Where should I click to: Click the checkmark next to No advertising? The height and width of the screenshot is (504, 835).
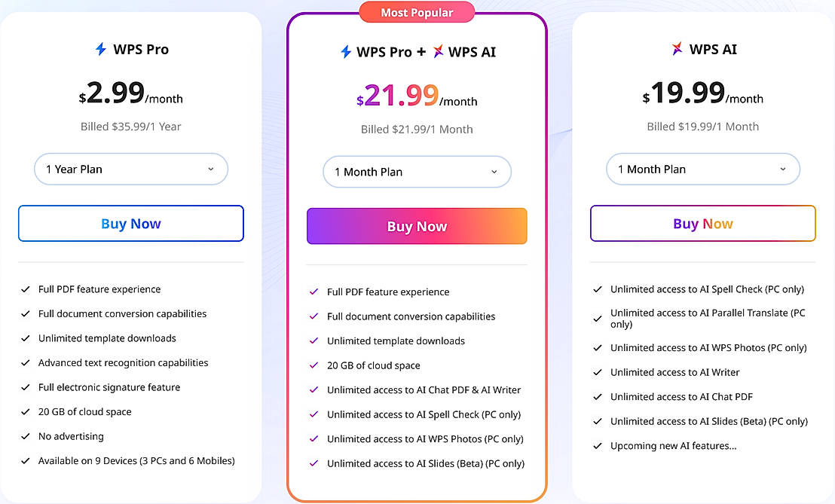25,436
